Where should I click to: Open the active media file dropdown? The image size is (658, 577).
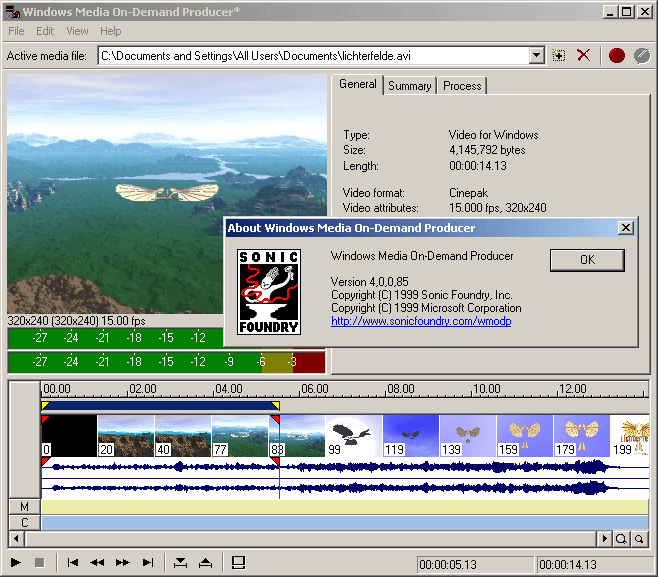536,55
